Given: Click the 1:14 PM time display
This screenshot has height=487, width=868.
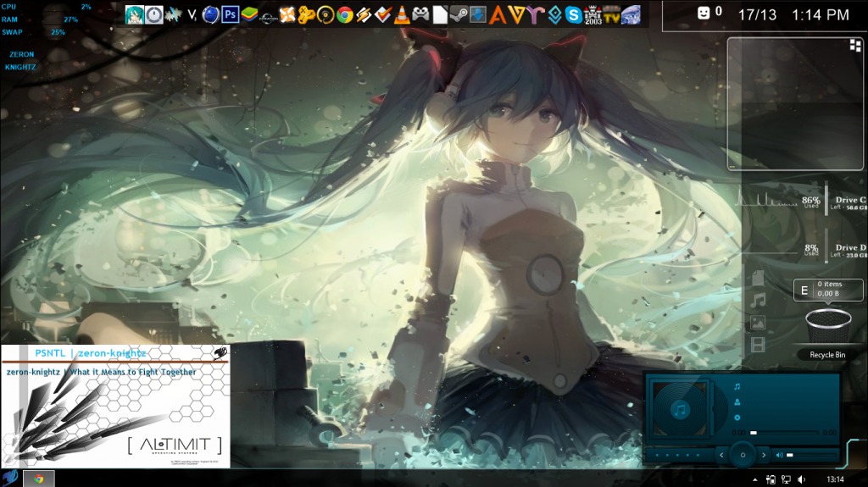Looking at the screenshot, I should (821, 15).
